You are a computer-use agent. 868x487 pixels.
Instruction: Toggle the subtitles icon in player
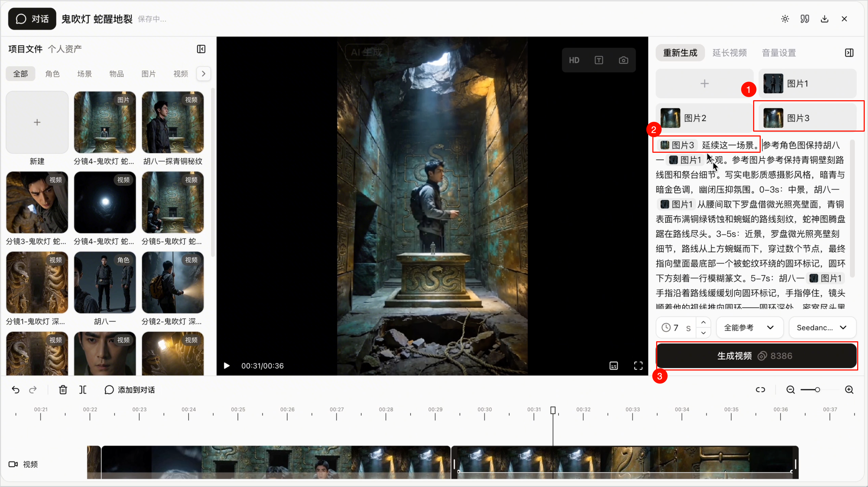(614, 366)
